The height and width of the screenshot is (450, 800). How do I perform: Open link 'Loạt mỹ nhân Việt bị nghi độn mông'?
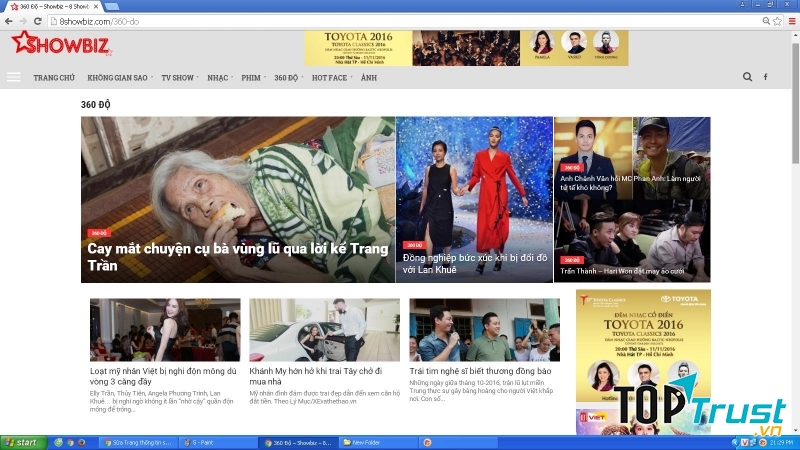(163, 376)
